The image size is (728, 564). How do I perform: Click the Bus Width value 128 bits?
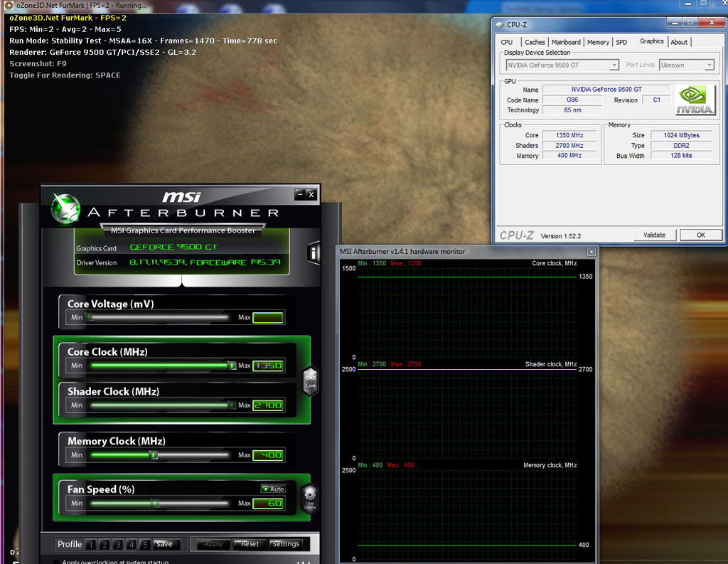tap(681, 156)
